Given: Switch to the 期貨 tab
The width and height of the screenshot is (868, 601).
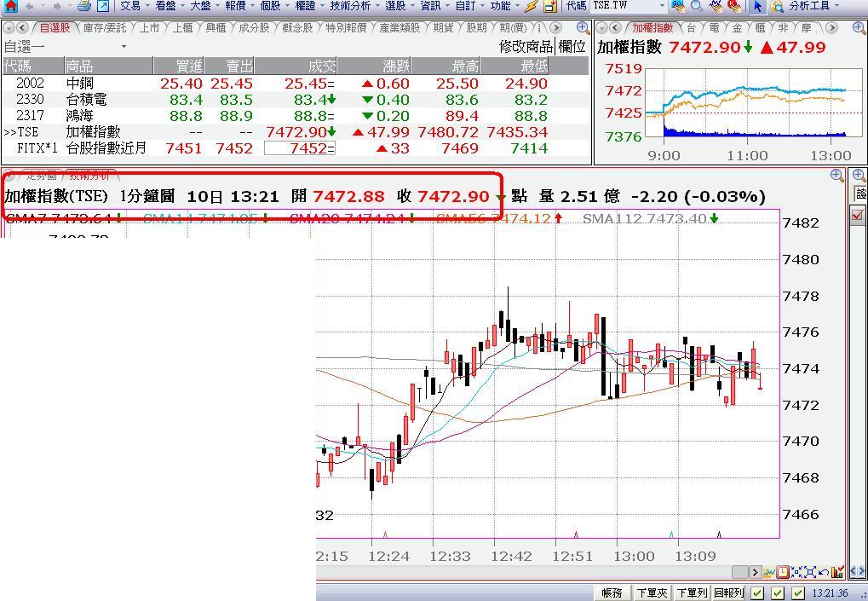Looking at the screenshot, I should click(443, 27).
